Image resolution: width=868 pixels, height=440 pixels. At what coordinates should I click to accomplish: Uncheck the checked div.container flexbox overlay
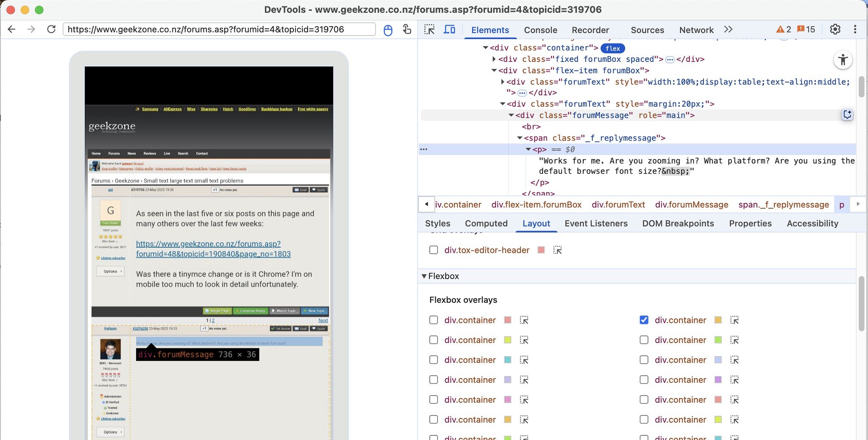coord(644,320)
